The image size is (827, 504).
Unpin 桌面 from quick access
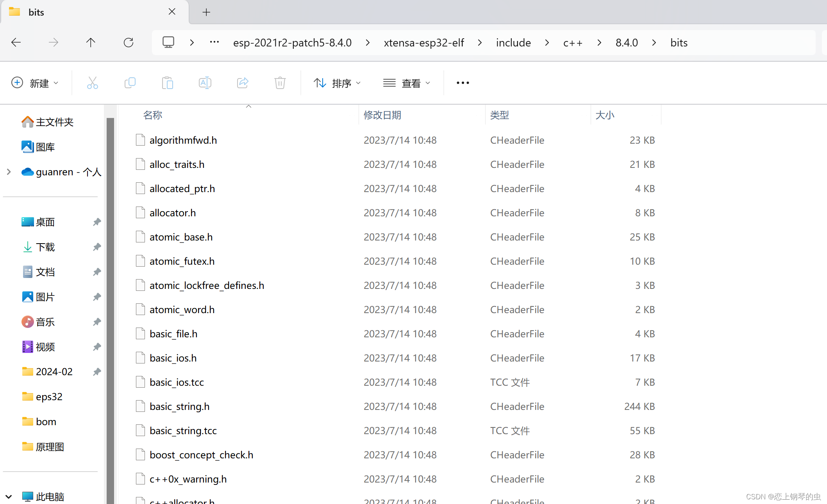(x=97, y=222)
